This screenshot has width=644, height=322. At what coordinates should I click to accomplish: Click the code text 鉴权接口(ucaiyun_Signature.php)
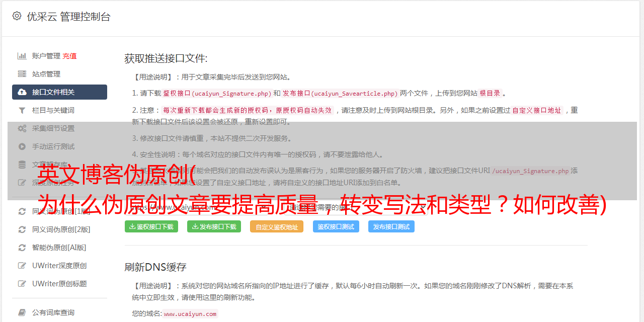click(217, 93)
